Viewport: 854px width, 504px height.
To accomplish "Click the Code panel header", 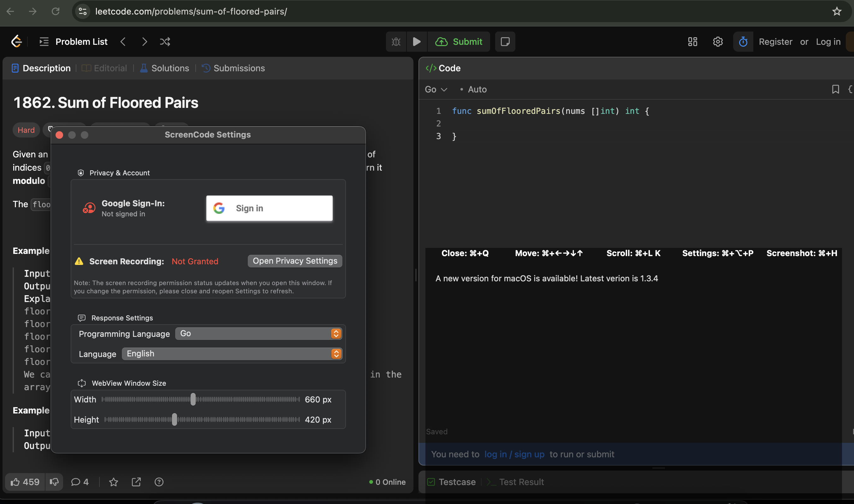I will point(443,68).
